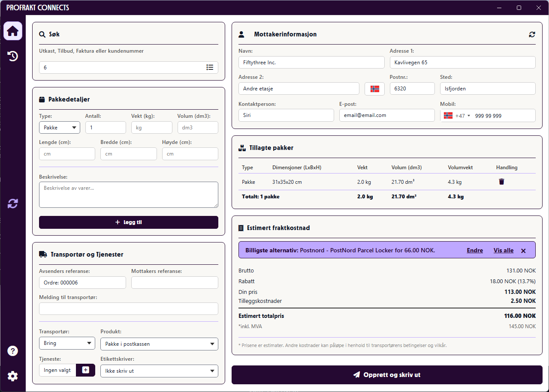Click the sync arrows icon in the sidebar
549x392 pixels.
[12, 203]
